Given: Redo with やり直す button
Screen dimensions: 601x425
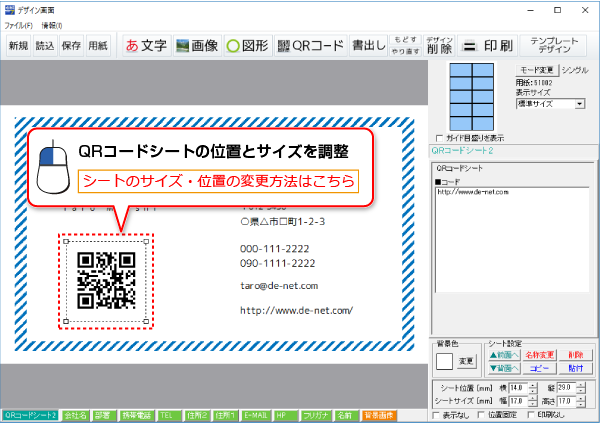Looking at the screenshot, I should click(x=406, y=51).
